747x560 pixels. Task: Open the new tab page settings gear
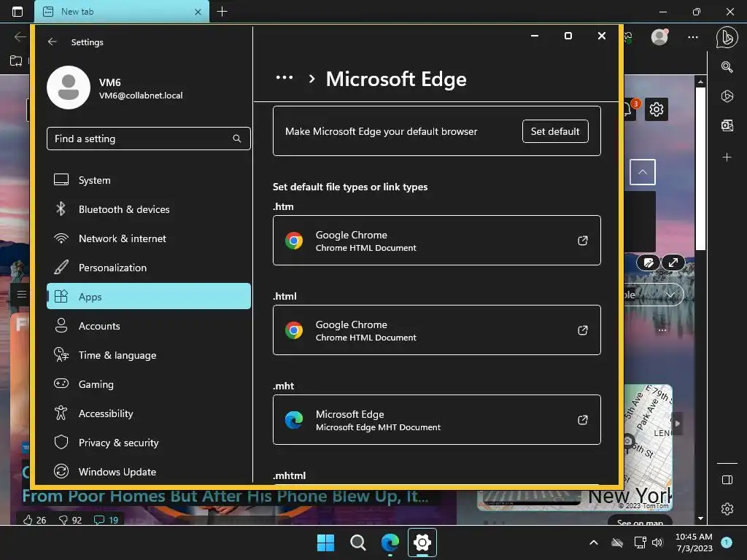[x=657, y=109]
